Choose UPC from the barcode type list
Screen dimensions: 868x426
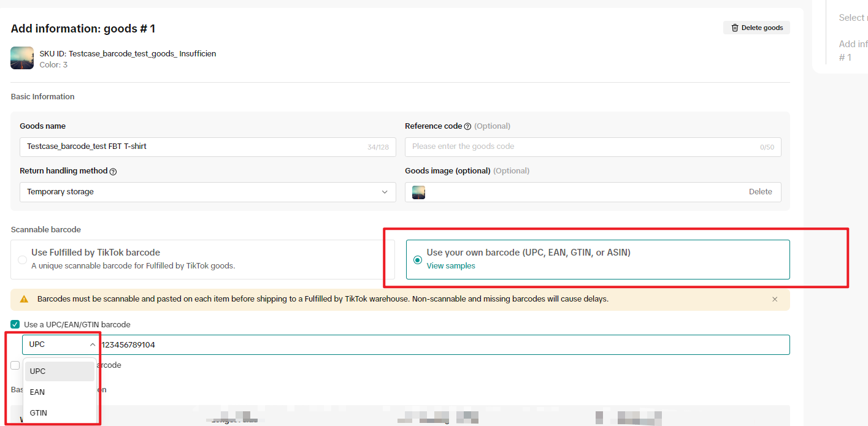pyautogui.click(x=60, y=371)
